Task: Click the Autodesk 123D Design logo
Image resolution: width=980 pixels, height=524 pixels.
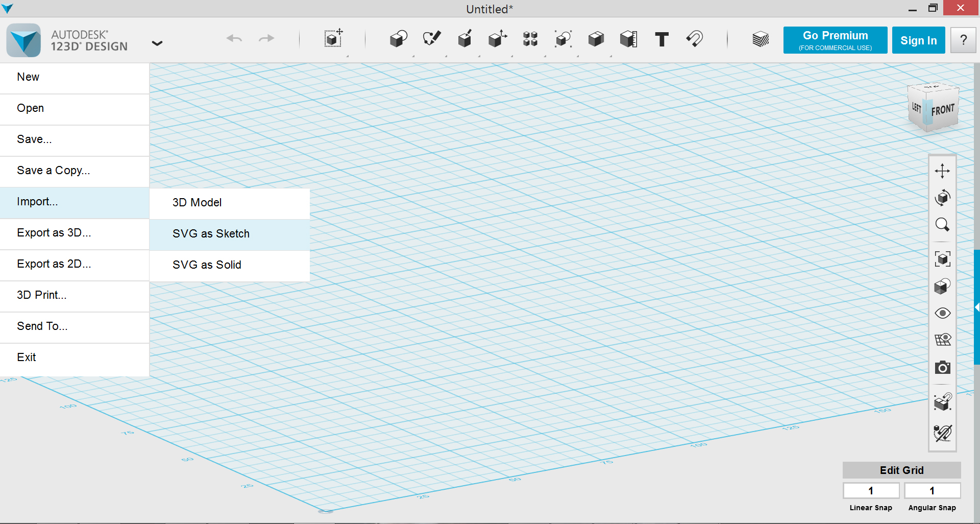Action: point(23,40)
